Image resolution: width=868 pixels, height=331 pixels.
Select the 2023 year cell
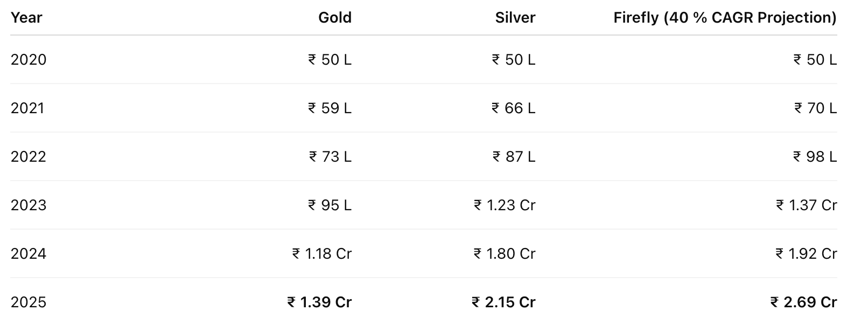pyautogui.click(x=29, y=205)
